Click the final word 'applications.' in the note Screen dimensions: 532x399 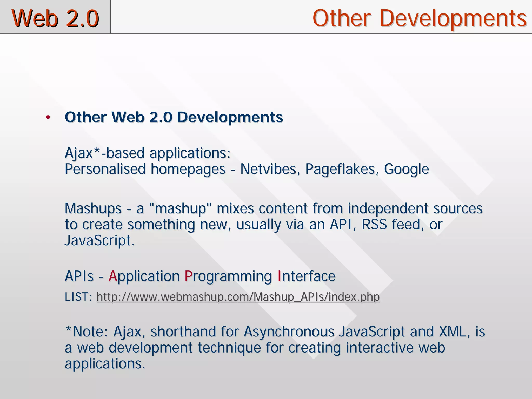[105, 364]
